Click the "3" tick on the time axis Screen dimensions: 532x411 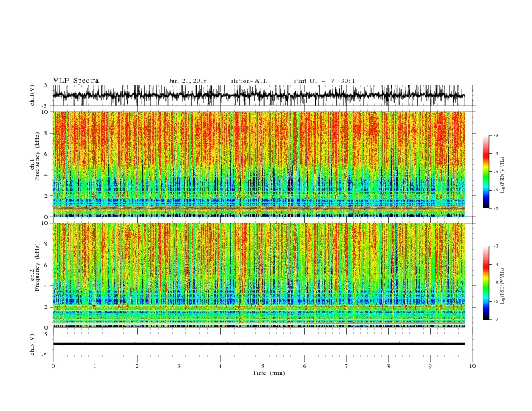[179, 366]
